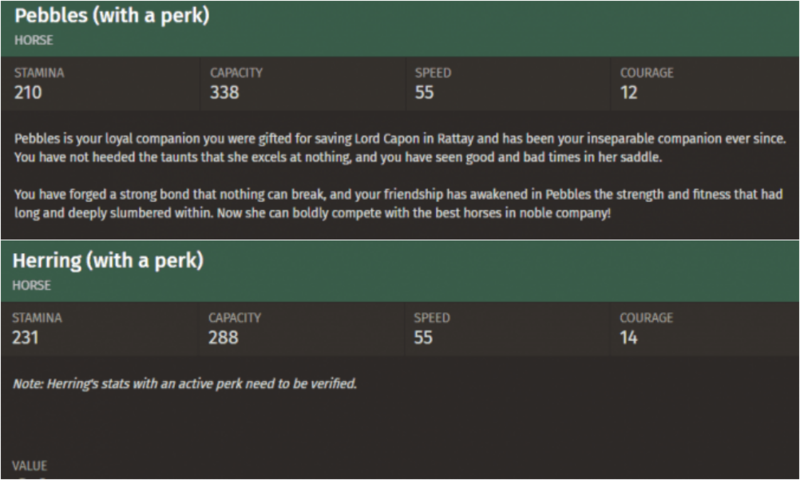Select Herring's courage value 14
The image size is (800, 480).
pyautogui.click(x=629, y=338)
